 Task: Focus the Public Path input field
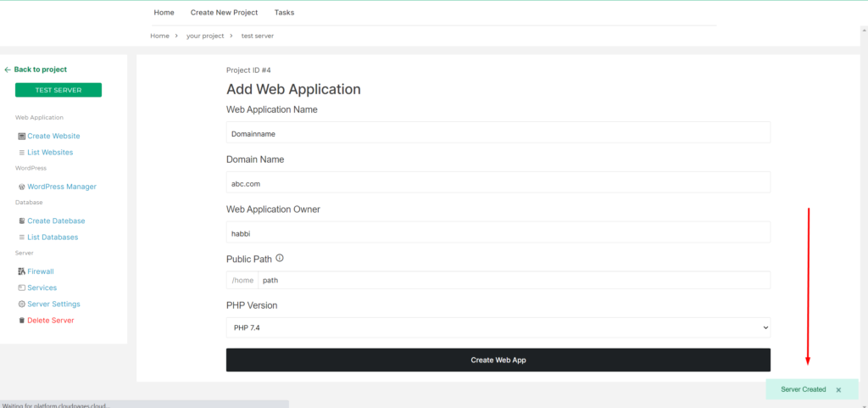click(515, 280)
